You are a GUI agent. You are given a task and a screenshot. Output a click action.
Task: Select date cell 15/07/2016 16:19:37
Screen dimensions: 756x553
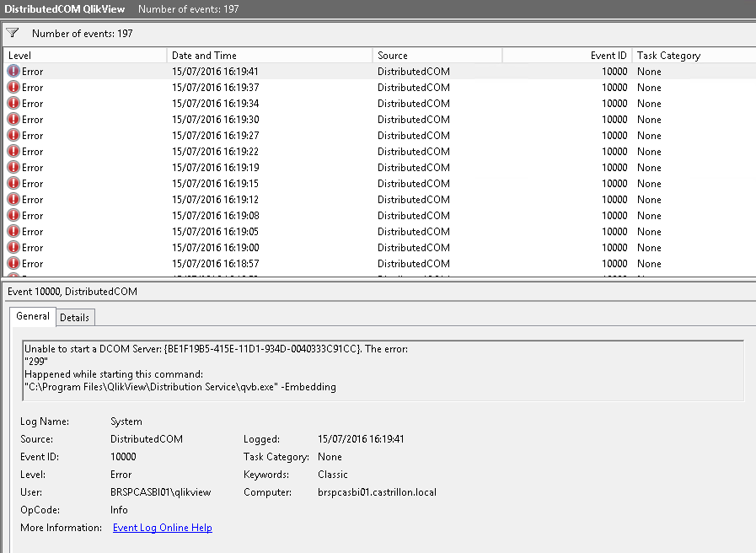(215, 88)
